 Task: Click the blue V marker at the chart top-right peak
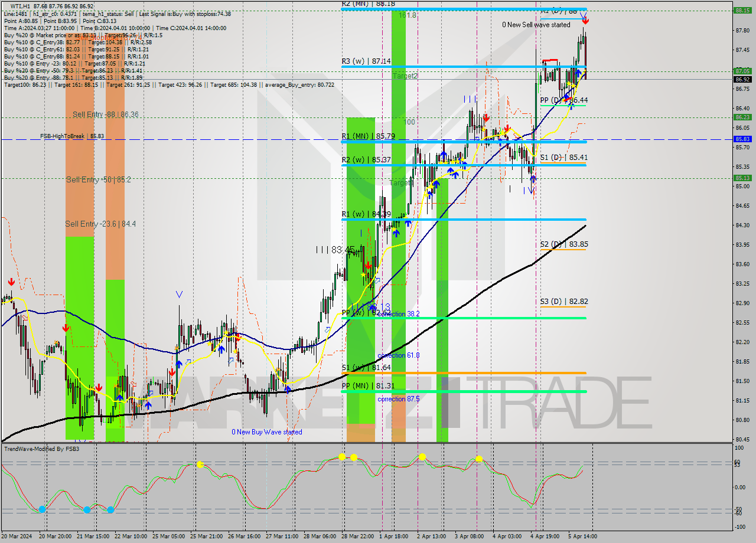click(x=583, y=15)
